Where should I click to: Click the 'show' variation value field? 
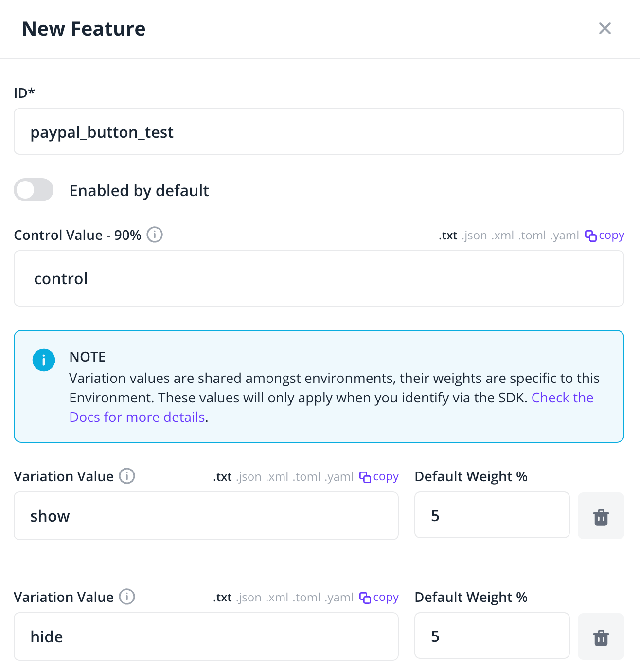click(206, 516)
